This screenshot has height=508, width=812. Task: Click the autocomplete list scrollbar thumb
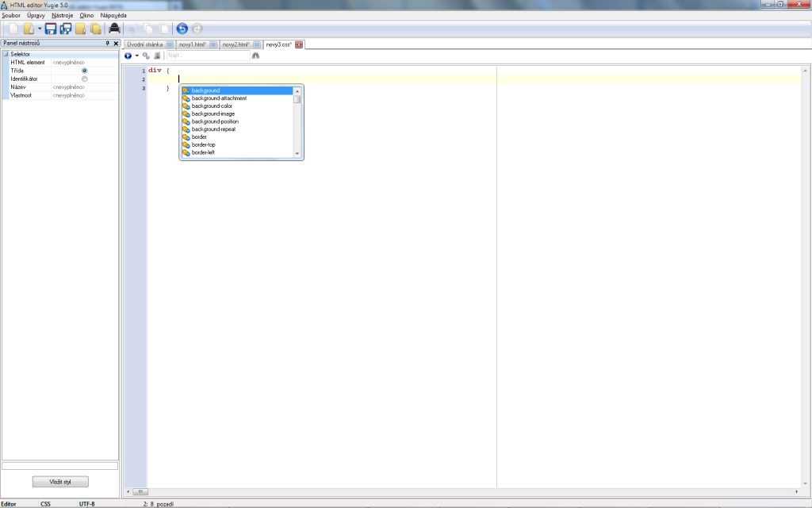[x=297, y=99]
